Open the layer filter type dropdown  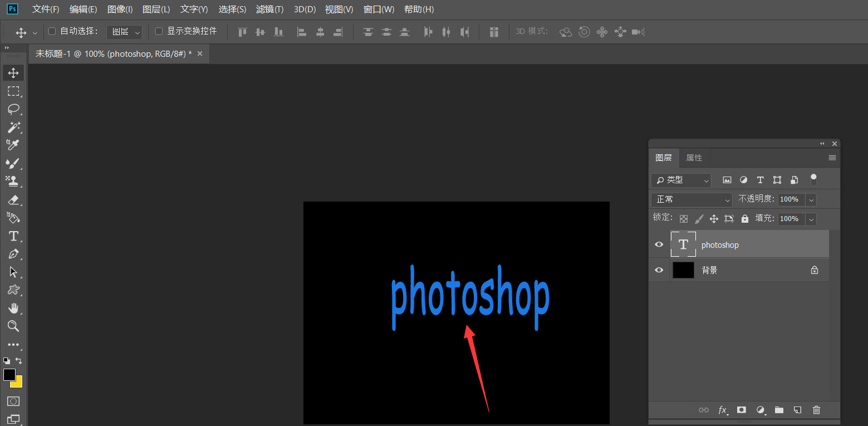[681, 180]
